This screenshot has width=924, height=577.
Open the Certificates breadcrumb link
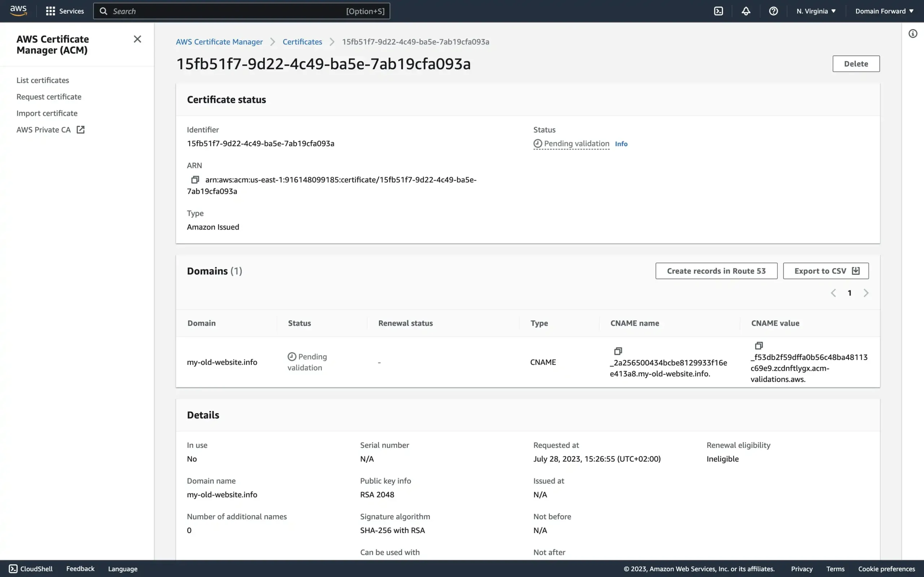click(302, 41)
